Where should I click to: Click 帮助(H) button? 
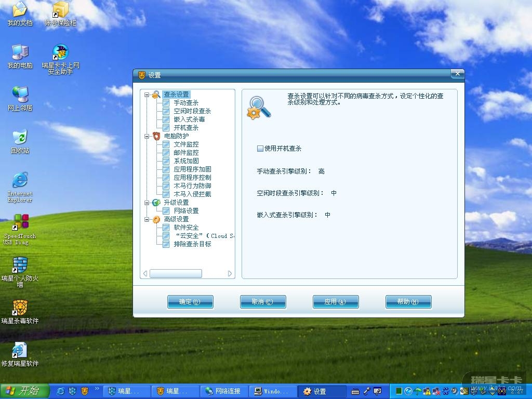pos(408,302)
